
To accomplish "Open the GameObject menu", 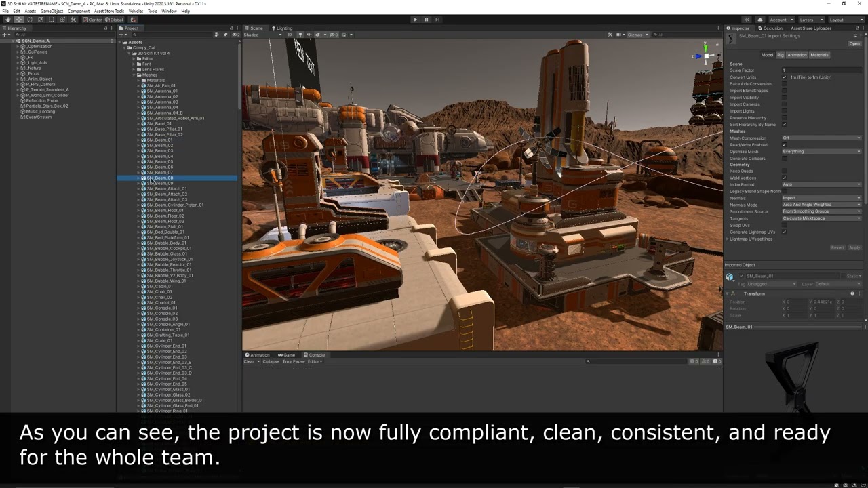I will [52, 11].
